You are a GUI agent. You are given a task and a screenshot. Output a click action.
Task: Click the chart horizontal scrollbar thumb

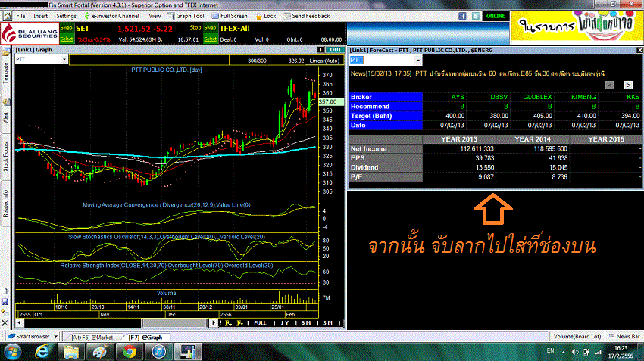click(x=174, y=323)
